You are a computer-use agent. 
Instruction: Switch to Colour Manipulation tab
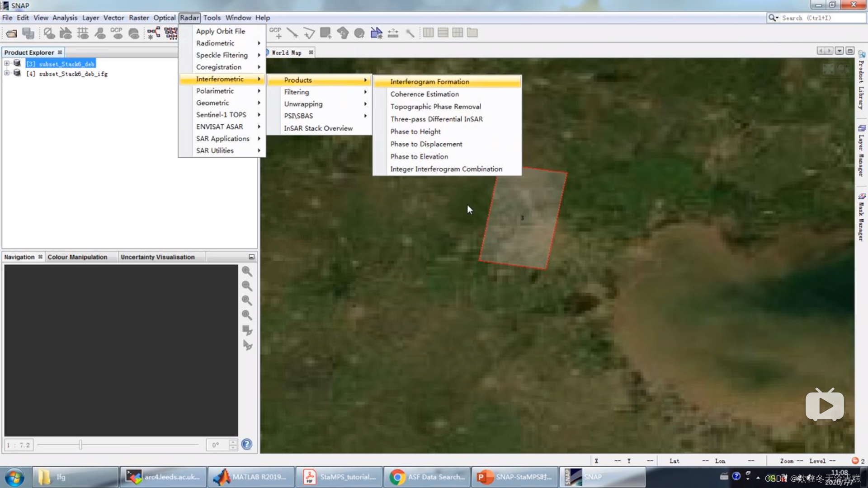[x=77, y=257]
